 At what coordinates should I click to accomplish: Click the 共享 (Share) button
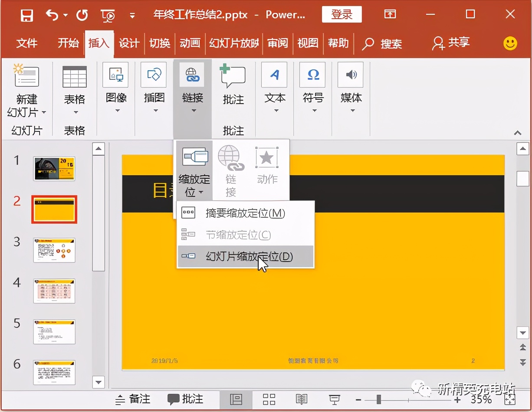coord(450,43)
